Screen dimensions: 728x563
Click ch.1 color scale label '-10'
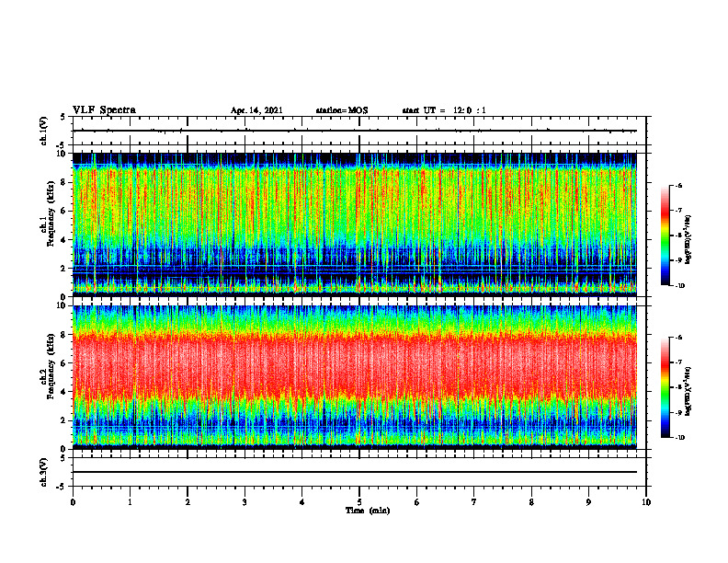click(680, 286)
